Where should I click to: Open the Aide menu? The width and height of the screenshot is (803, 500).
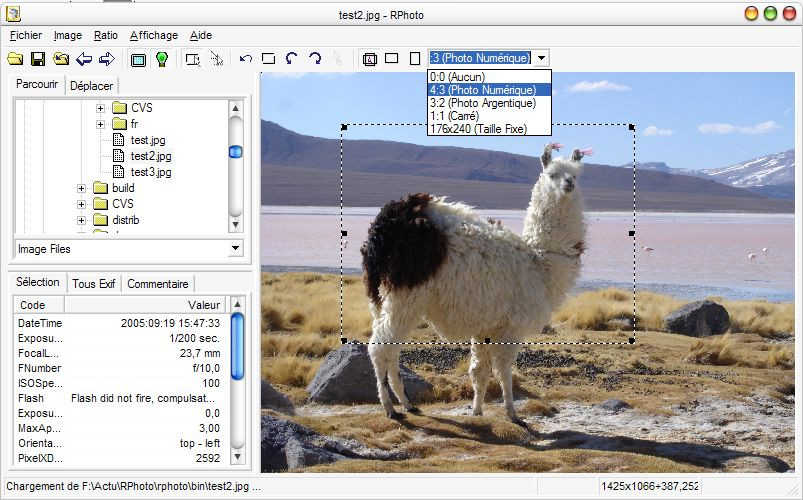[201, 35]
